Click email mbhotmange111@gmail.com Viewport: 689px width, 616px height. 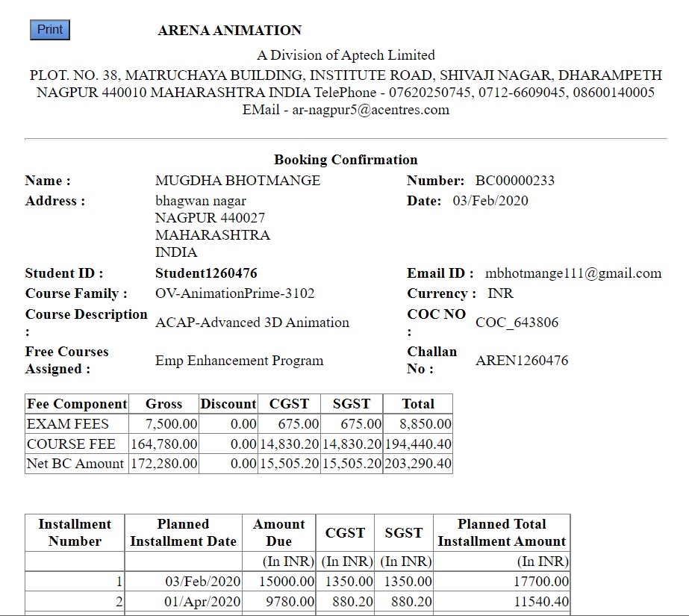573,273
